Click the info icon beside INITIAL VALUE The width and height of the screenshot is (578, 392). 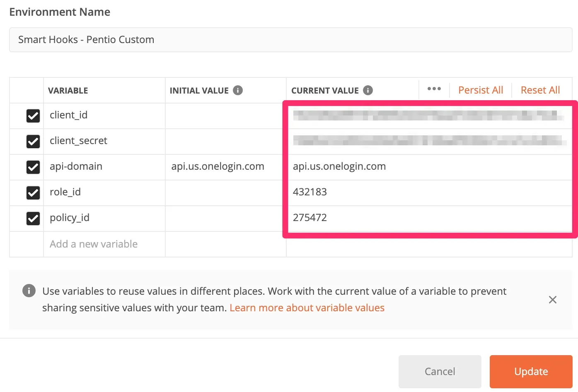click(x=238, y=90)
